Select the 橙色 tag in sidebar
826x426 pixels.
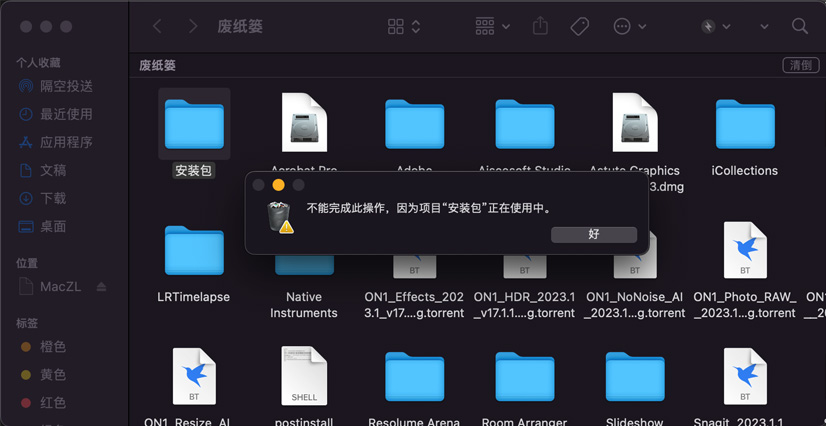point(52,347)
